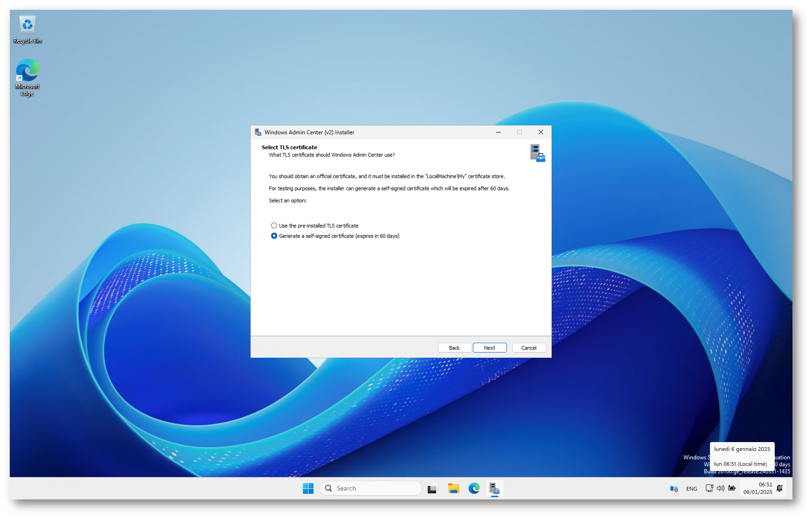The height and width of the screenshot is (519, 812).
Task: Click the battery icon in the tray
Action: pyautogui.click(x=732, y=488)
